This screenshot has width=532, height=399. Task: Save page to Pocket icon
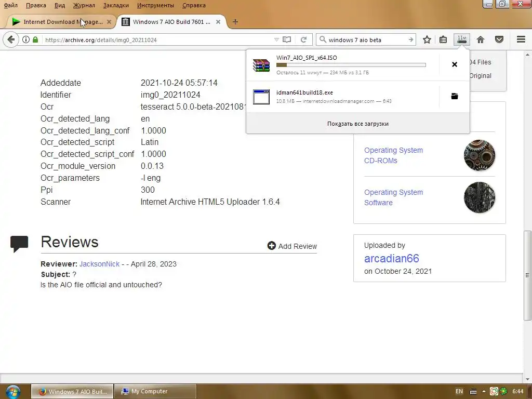coord(499,39)
